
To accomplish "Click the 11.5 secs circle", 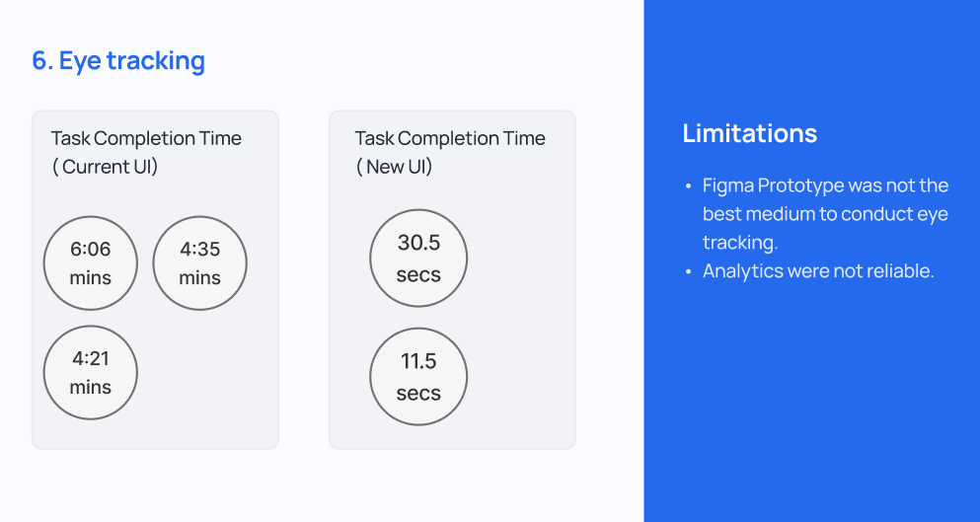I will pos(418,377).
